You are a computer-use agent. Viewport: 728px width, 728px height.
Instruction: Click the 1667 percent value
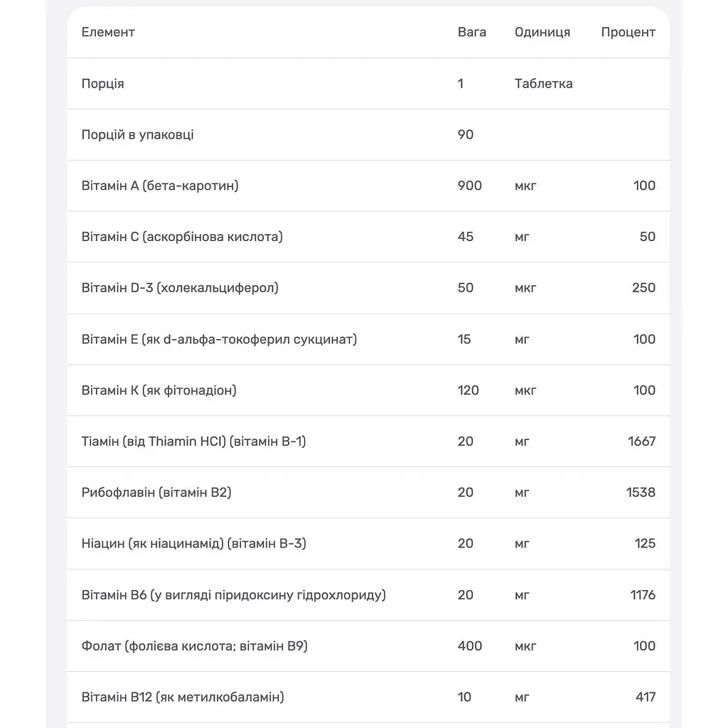[642, 441]
